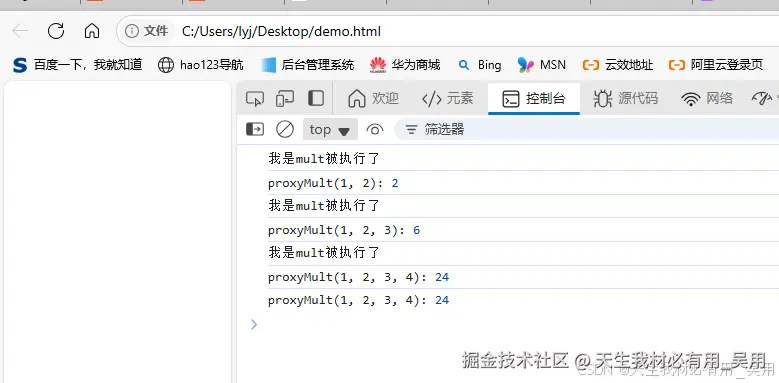Open the performance tab gauge icon

click(762, 98)
